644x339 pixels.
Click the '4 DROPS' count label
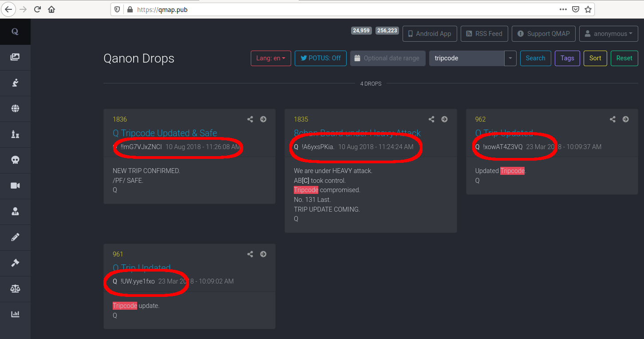[x=371, y=83]
